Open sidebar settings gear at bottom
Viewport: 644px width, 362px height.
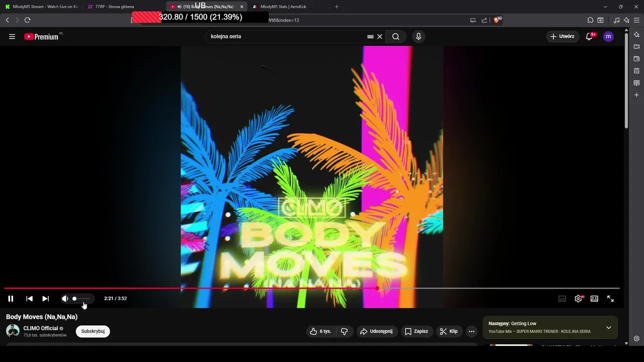pos(636,338)
